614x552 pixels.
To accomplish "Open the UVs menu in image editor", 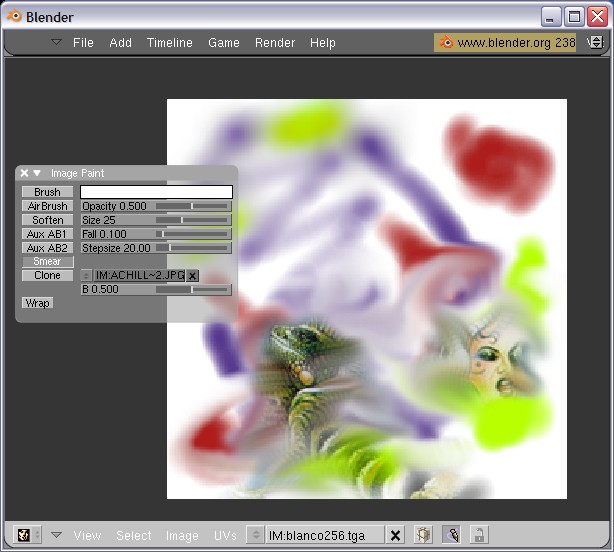I will [225, 535].
